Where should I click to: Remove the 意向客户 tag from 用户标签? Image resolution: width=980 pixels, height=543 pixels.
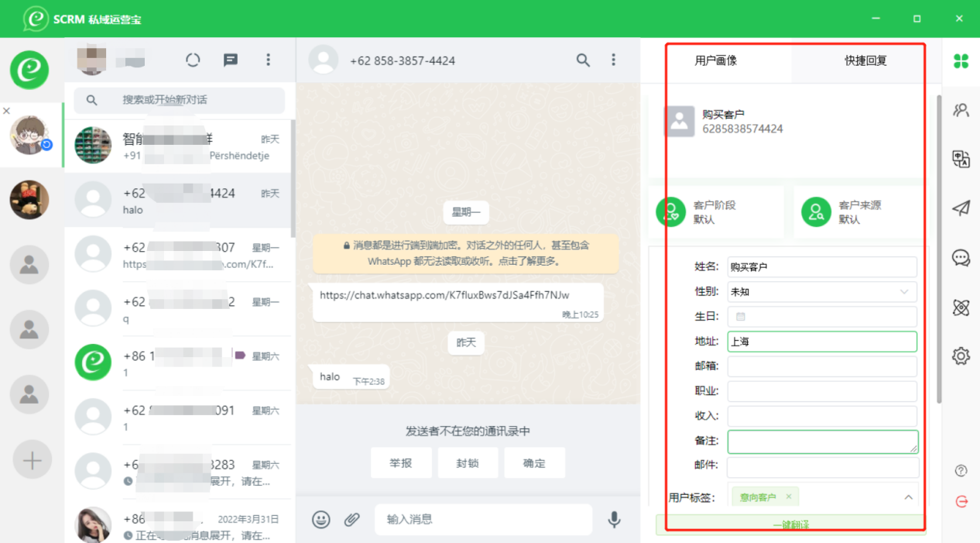pos(787,497)
